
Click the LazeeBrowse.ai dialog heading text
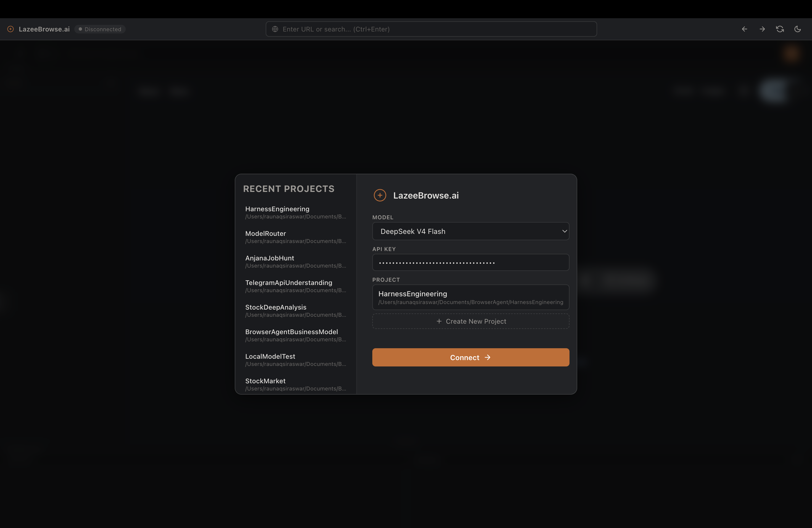click(x=426, y=196)
